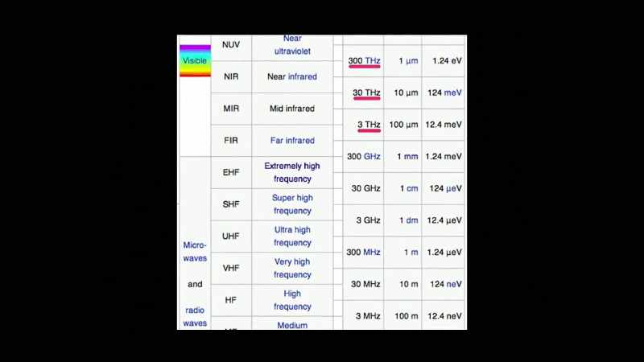Open the Near ultraviolet link
This screenshot has width=644, height=362.
(292, 45)
